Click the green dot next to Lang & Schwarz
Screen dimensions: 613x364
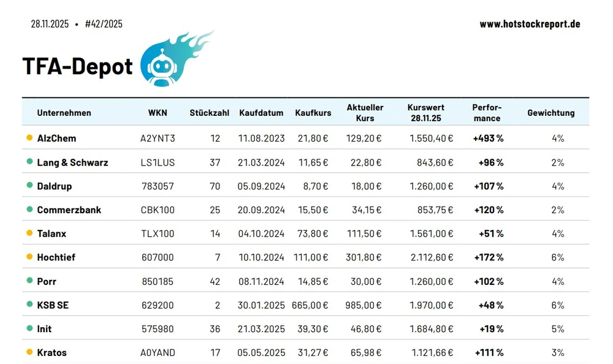click(29, 162)
